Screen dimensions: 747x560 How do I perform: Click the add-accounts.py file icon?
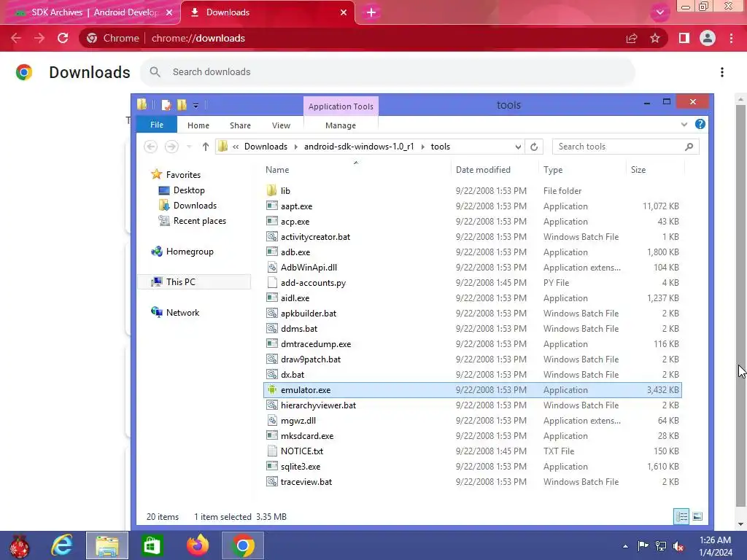[x=271, y=283]
